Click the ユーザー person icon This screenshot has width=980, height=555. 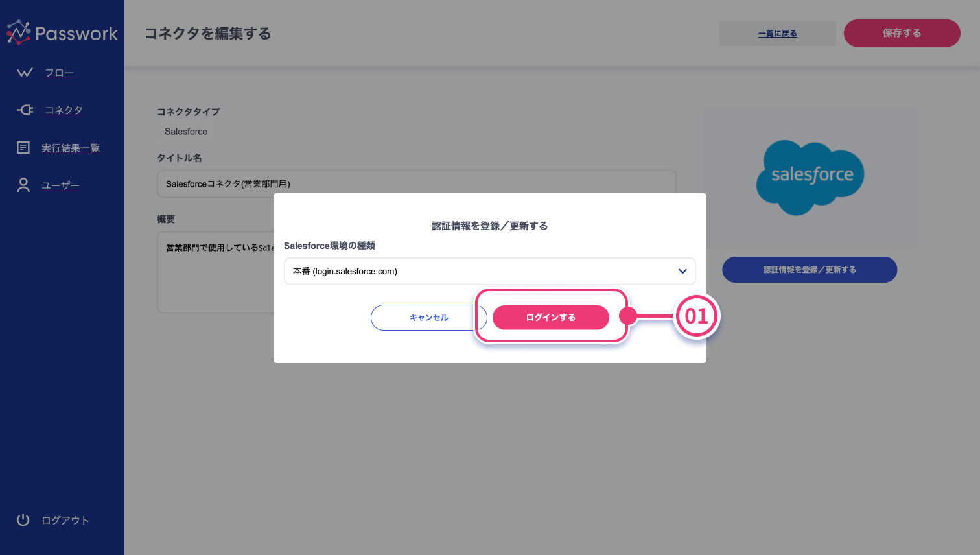[x=23, y=185]
